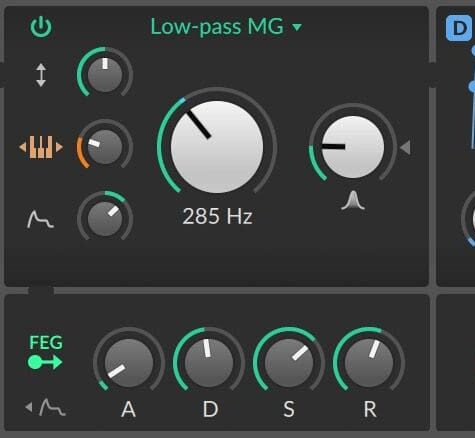Image resolution: width=475 pixels, height=438 pixels.
Task: Open the Low-pass MG filter type dropdown
Action: (226, 27)
